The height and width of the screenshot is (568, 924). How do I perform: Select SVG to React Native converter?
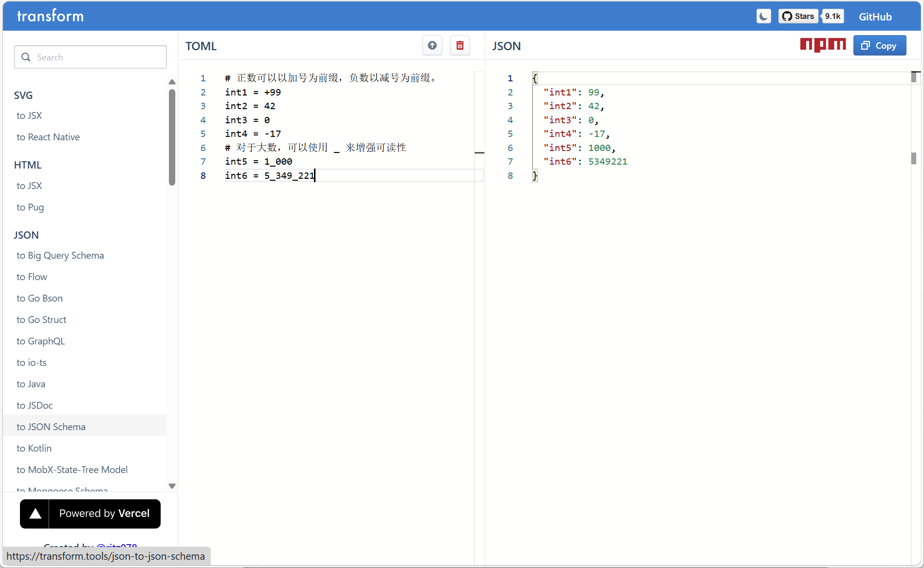point(48,137)
